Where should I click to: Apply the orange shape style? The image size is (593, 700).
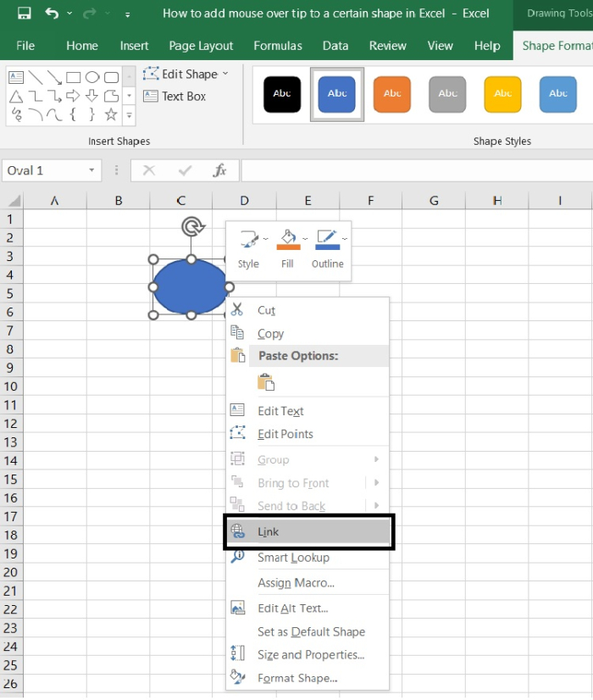tap(392, 94)
